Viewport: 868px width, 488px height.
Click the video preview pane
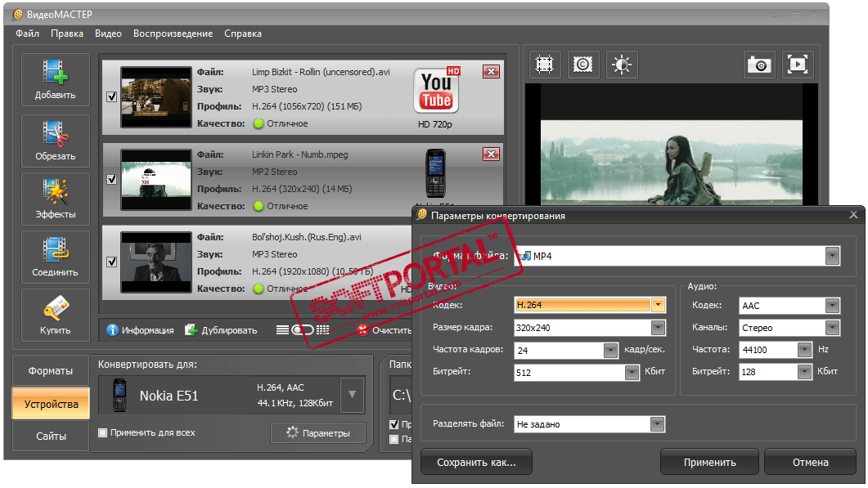click(x=671, y=145)
